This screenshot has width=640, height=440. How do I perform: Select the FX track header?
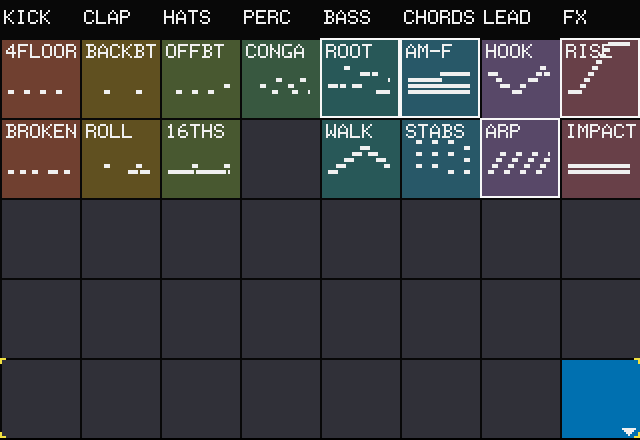pos(574,18)
